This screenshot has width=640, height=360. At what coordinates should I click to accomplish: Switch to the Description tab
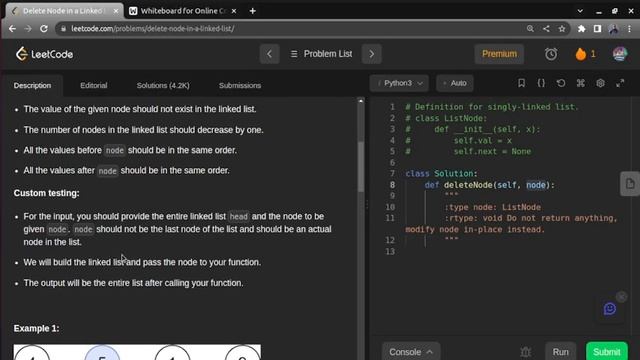(x=32, y=85)
